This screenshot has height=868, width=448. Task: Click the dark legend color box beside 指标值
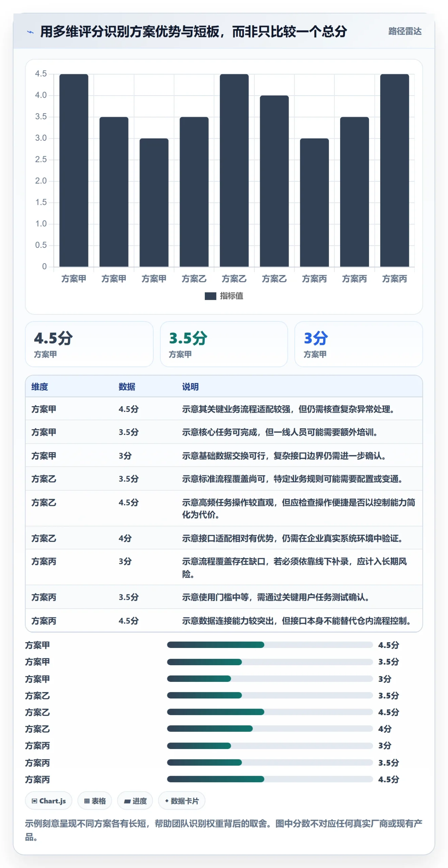(210, 296)
